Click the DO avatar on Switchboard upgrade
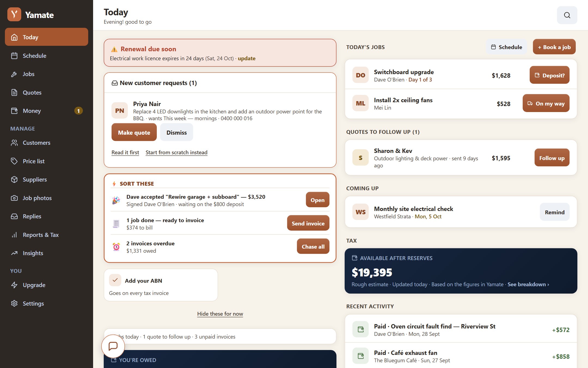Image resolution: width=588 pixels, height=368 pixels. 360,75
